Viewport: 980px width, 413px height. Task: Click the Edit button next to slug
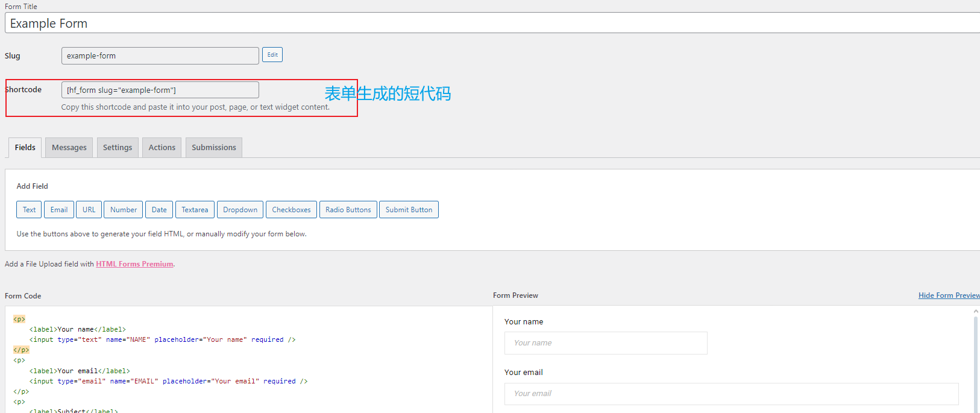coord(272,55)
